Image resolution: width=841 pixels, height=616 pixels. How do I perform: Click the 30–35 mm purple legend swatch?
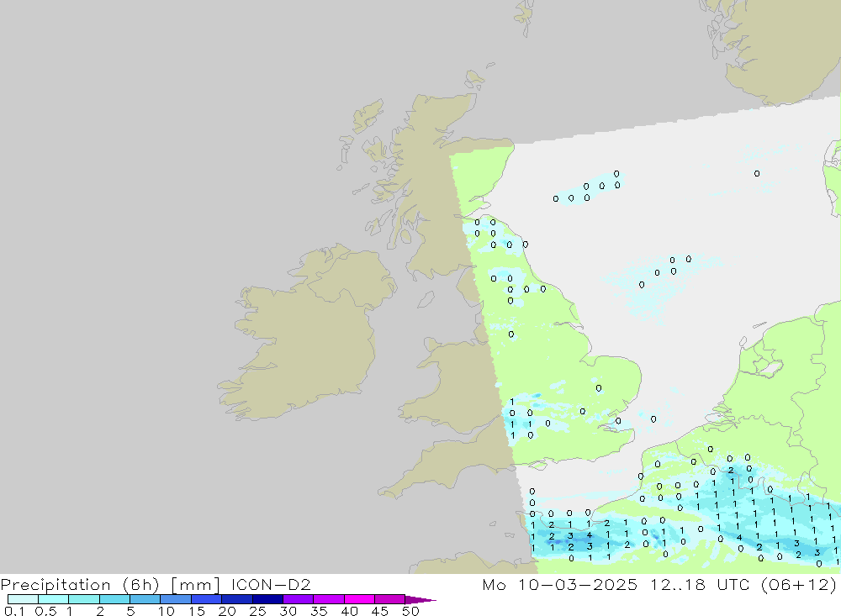click(x=298, y=599)
